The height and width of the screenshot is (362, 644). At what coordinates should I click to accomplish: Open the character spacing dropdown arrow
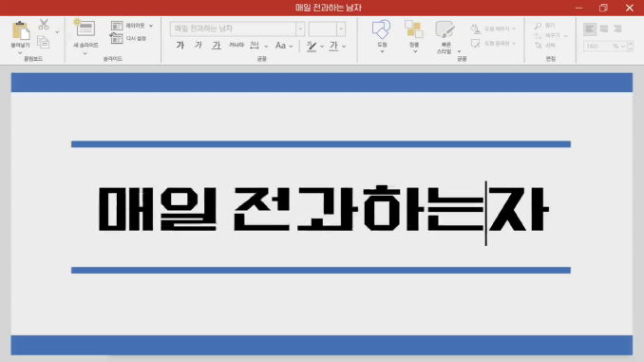click(266, 46)
